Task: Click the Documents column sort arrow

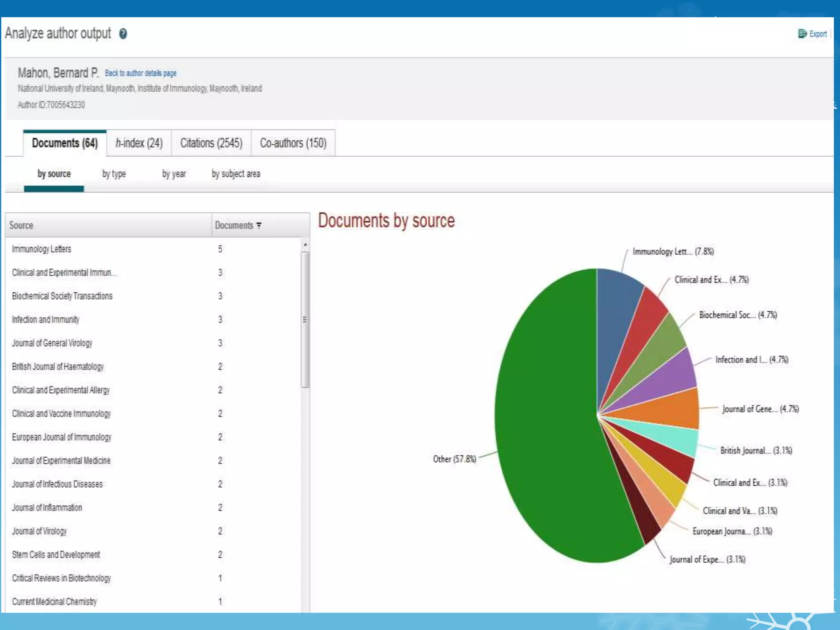Action: [259, 226]
